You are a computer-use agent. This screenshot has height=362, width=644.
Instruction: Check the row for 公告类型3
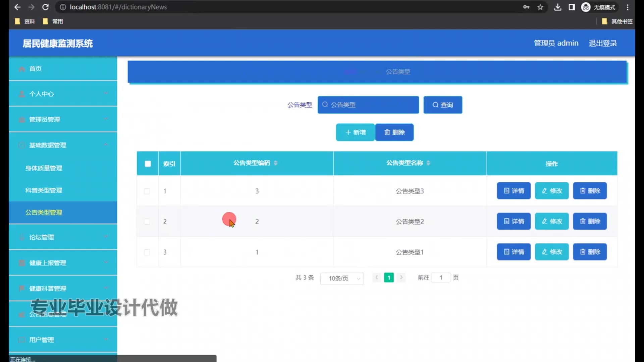(x=147, y=191)
